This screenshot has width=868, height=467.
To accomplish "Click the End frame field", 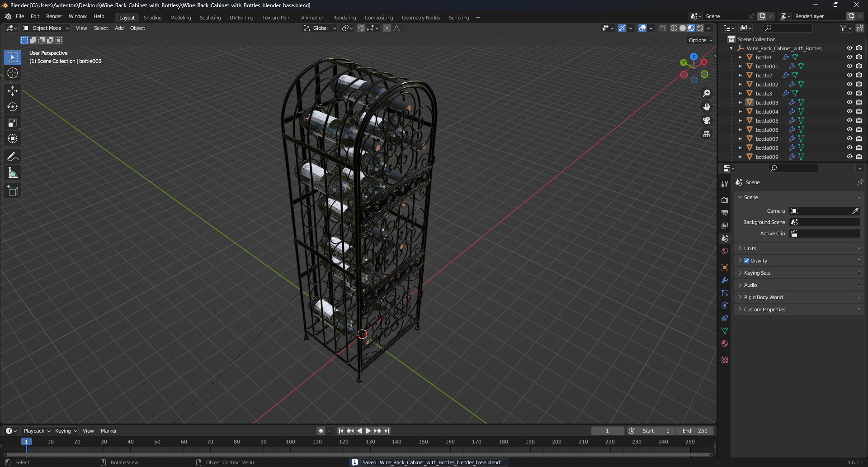I will (x=695, y=431).
